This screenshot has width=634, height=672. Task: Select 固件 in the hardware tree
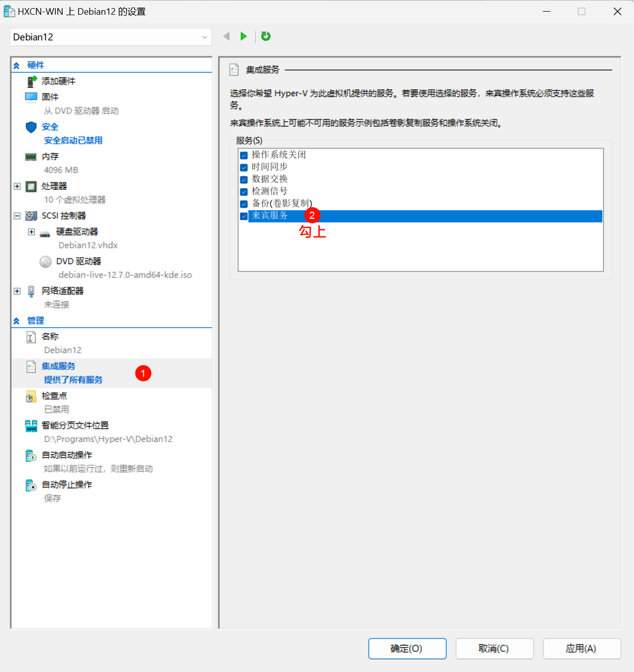(50, 97)
